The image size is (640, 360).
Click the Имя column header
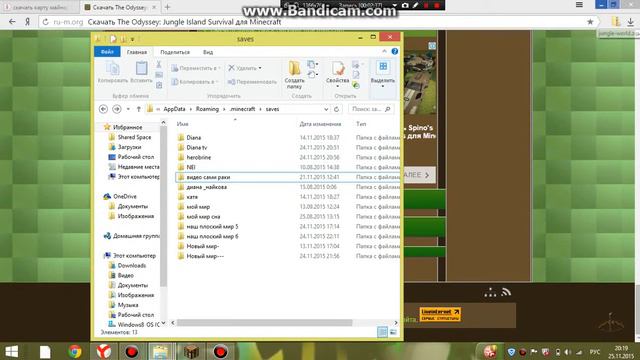[x=182, y=124]
